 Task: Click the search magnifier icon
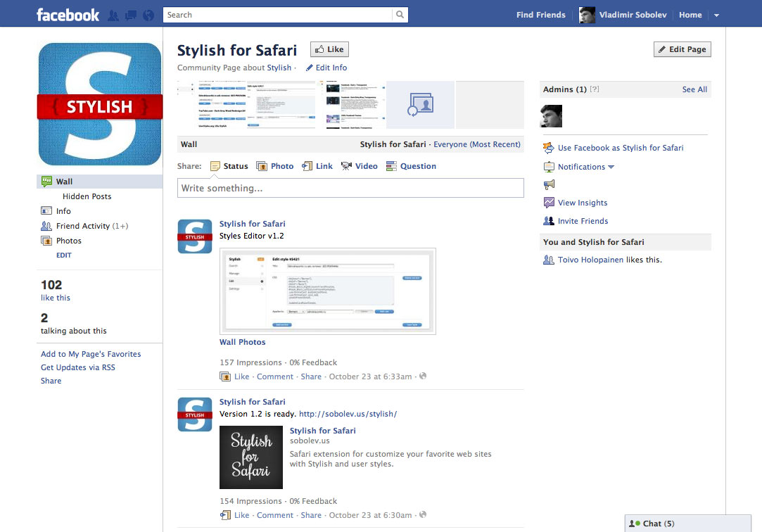pos(400,14)
